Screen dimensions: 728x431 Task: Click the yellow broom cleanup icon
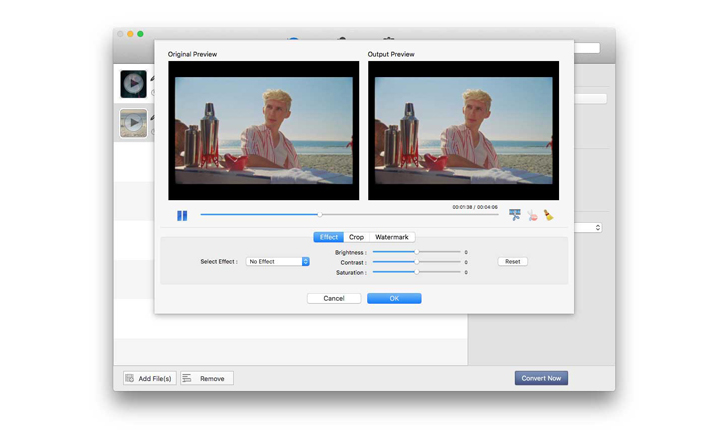pos(548,215)
